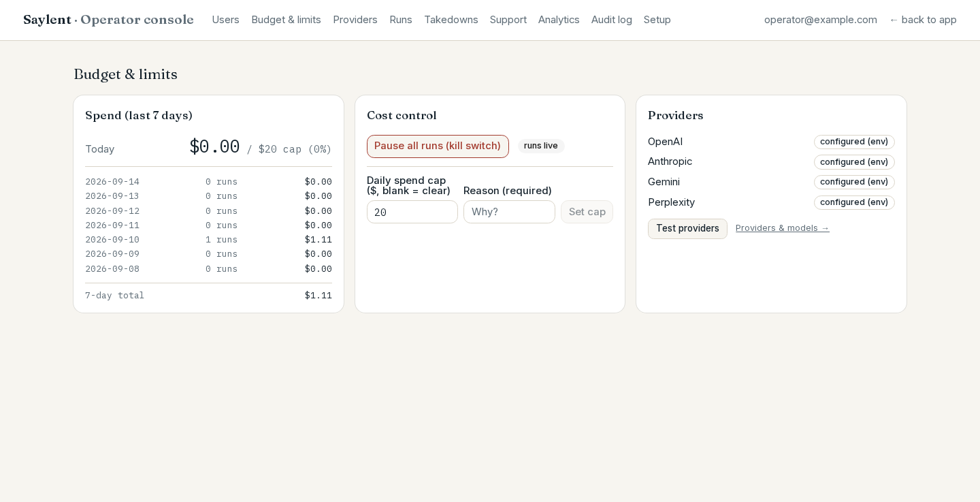Focus the Daily spend cap field

tap(412, 212)
